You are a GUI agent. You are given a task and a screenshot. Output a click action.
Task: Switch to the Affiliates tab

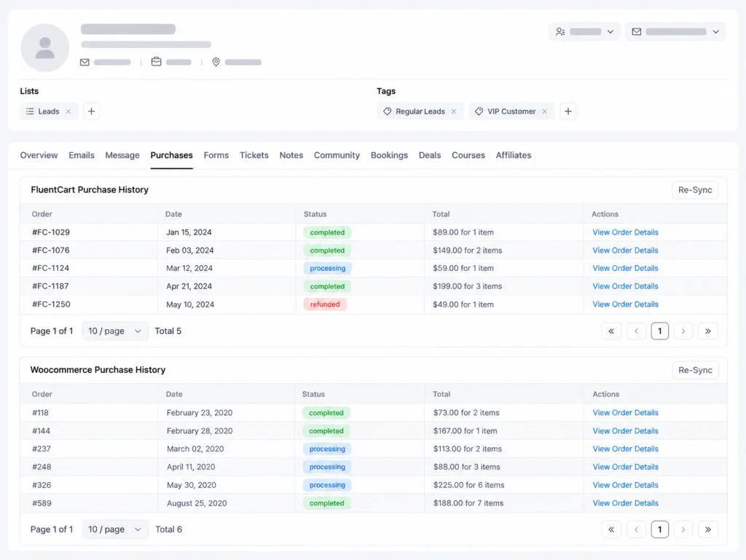514,155
